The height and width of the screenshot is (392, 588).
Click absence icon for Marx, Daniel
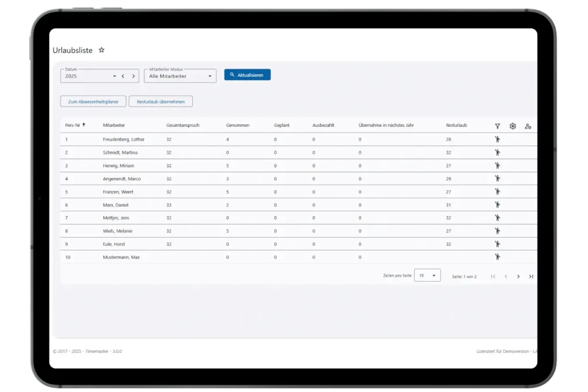(497, 205)
